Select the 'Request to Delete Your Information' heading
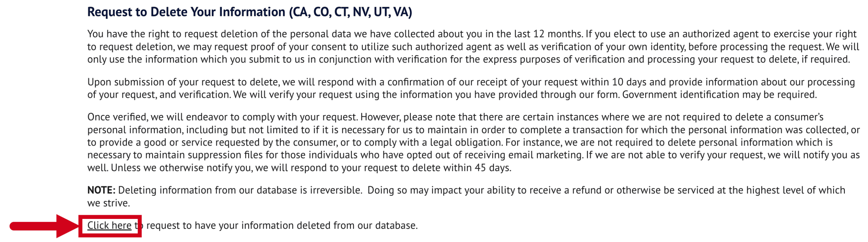 250,12
